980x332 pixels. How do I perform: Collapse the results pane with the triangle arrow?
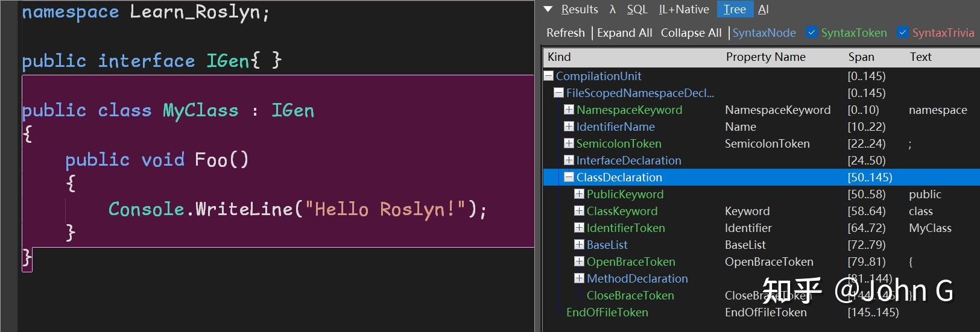(548, 9)
